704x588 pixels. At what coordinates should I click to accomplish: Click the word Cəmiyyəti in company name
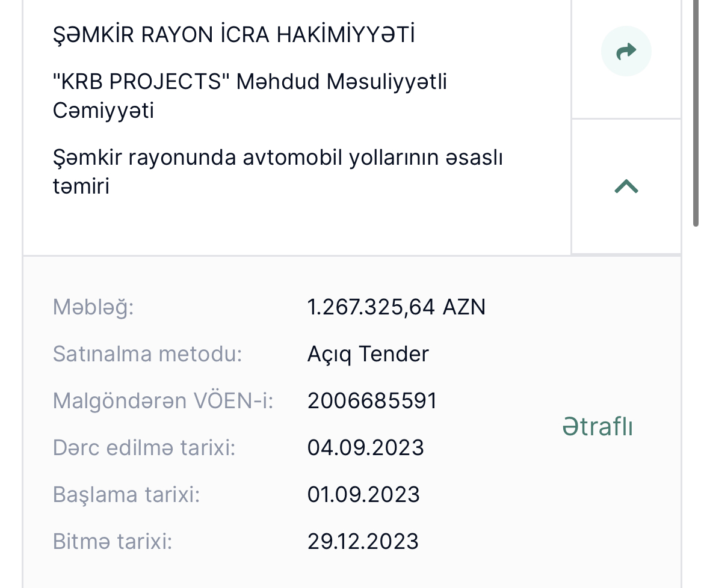[x=103, y=111]
